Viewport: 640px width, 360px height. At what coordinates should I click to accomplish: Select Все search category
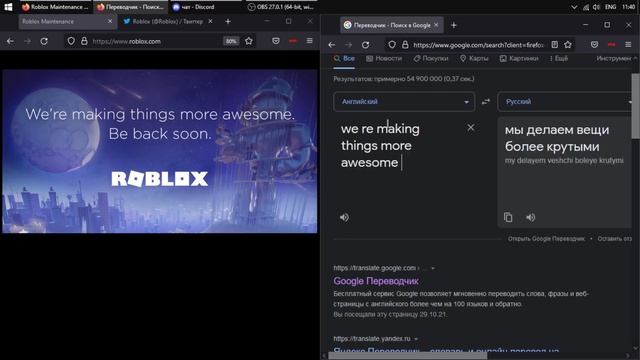point(344,59)
